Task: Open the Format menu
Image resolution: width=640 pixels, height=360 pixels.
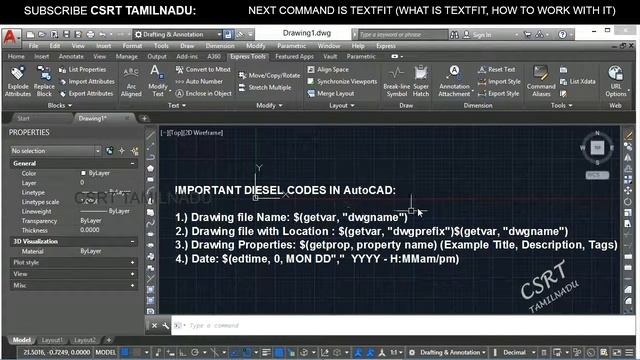Action: point(132,46)
